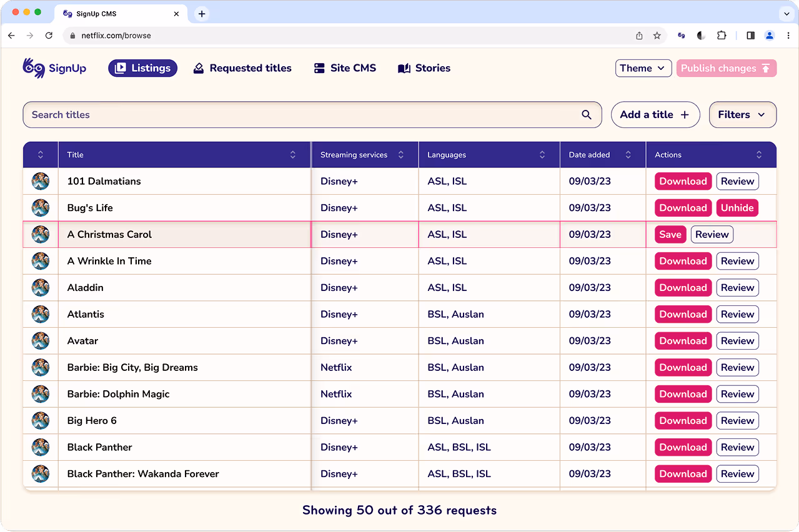Click Big Hero 6 thumbnail
This screenshot has height=532, width=799.
(41, 421)
